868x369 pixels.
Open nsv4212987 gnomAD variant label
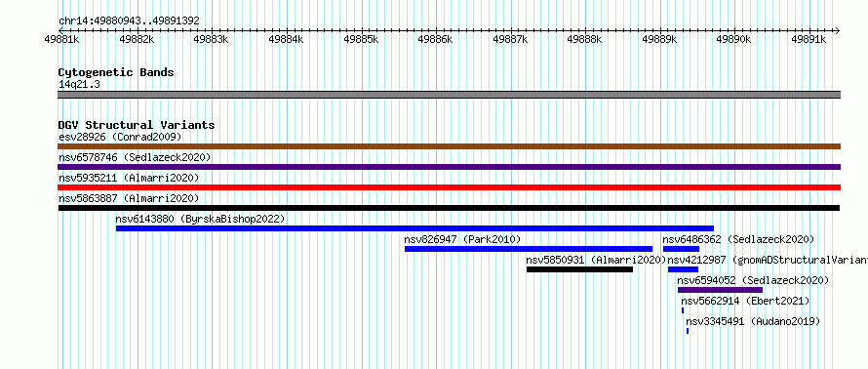pyautogui.click(x=768, y=260)
